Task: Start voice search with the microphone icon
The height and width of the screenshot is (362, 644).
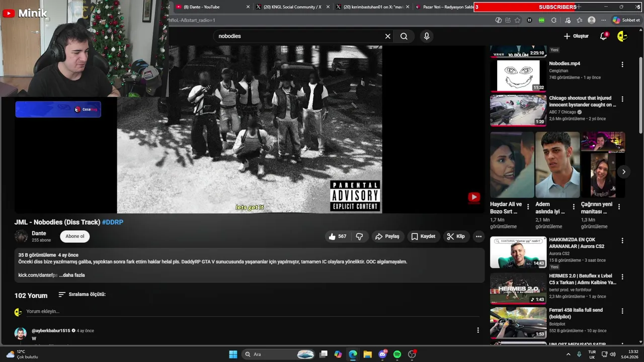Action: (x=427, y=36)
